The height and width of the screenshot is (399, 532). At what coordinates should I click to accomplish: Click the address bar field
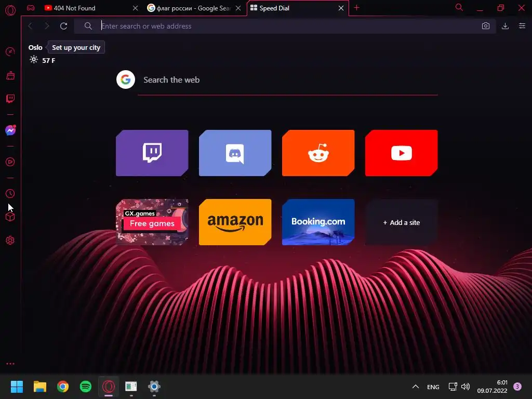coord(285,26)
